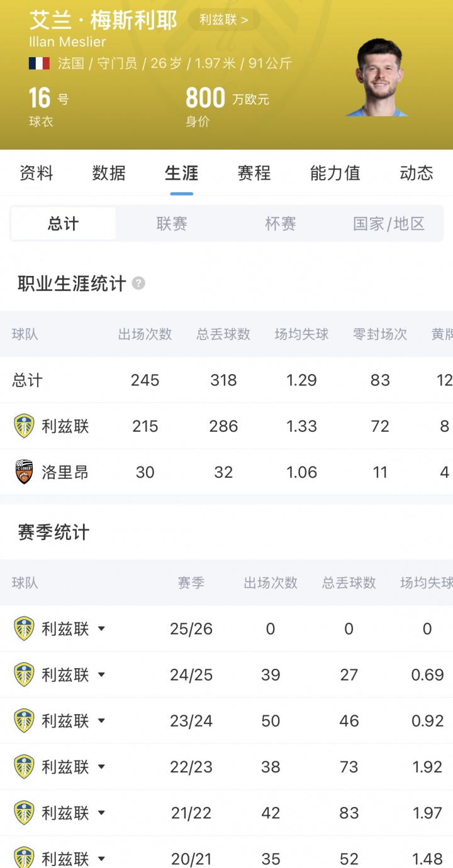Open the 能力值 tab
The width and height of the screenshot is (453, 868).
click(x=335, y=173)
